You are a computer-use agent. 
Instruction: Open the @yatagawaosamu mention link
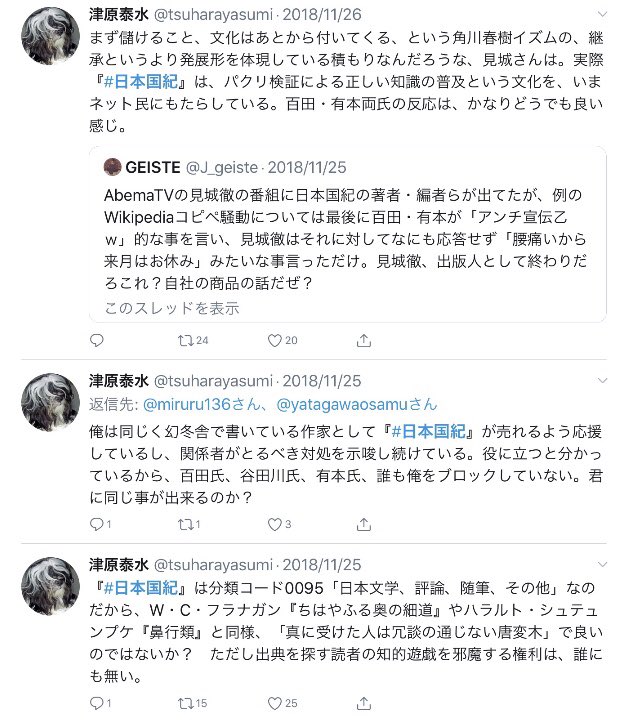(x=356, y=404)
